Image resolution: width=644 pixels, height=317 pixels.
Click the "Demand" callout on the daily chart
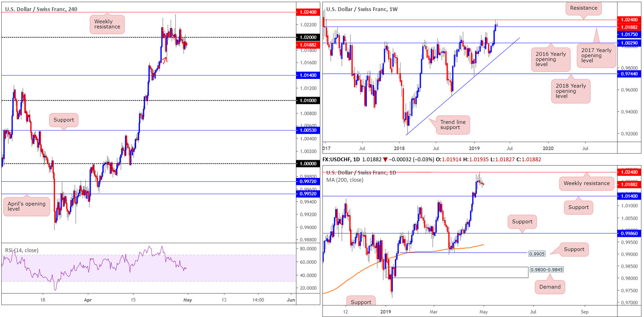pos(550,287)
